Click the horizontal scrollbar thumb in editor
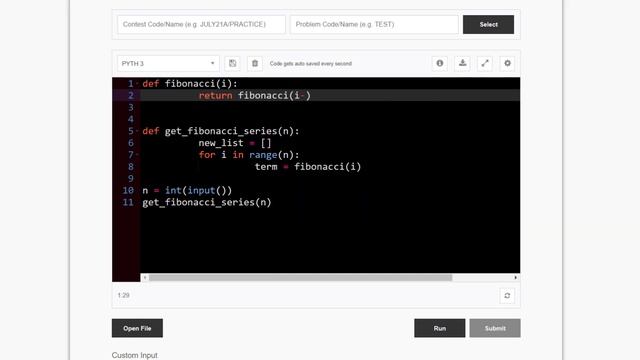Screen dimensions: 640x360 tap(300, 278)
